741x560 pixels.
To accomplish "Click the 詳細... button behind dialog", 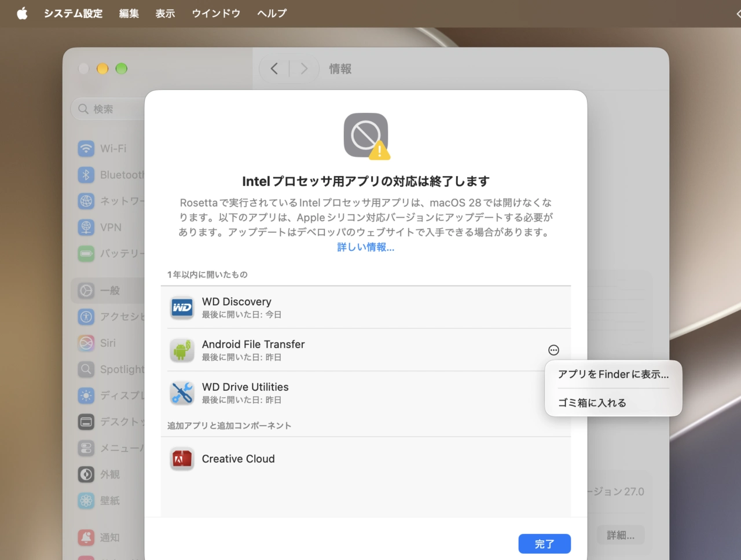I will 621,535.
